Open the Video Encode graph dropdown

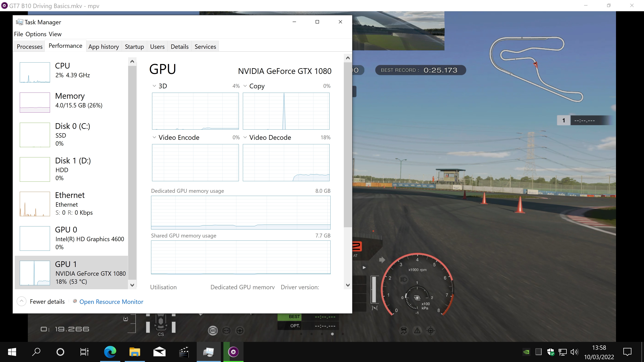154,137
